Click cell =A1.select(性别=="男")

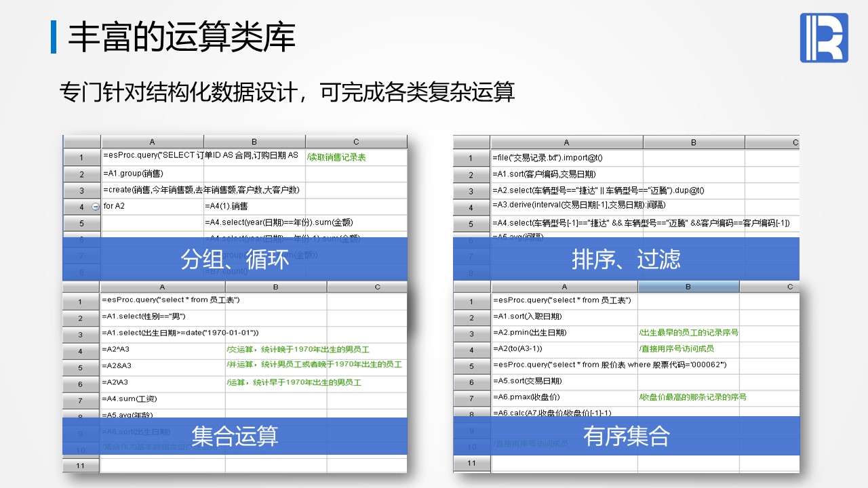coord(163,317)
